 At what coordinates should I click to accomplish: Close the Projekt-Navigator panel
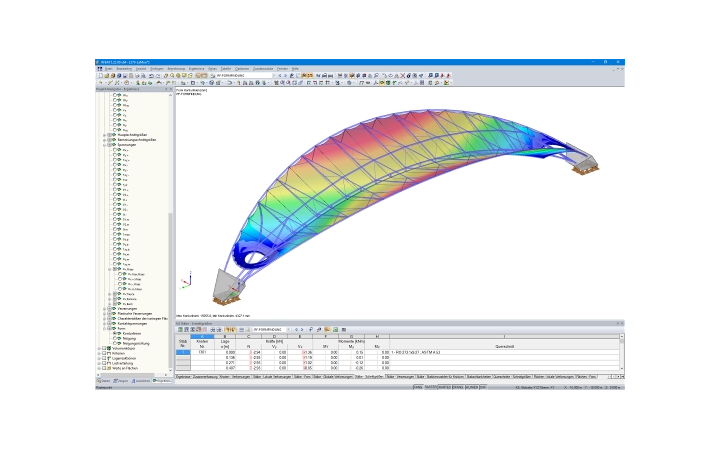coord(171,89)
